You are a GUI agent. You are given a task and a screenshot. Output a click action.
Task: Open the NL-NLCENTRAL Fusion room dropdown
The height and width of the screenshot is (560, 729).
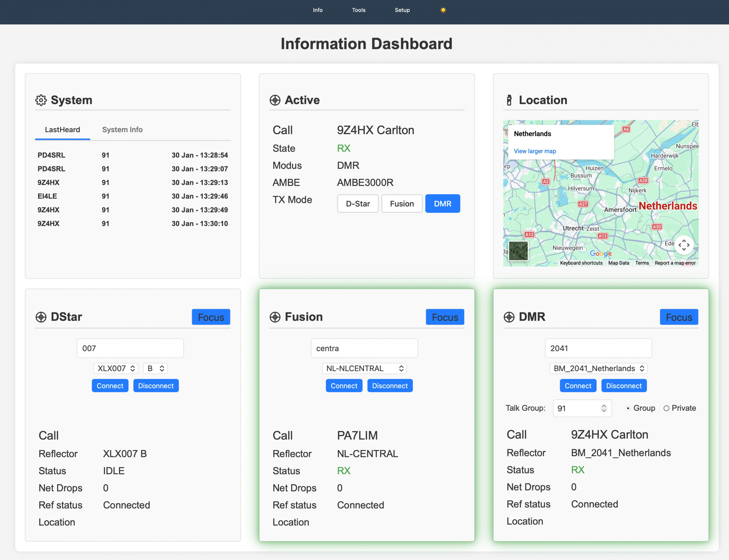point(364,368)
